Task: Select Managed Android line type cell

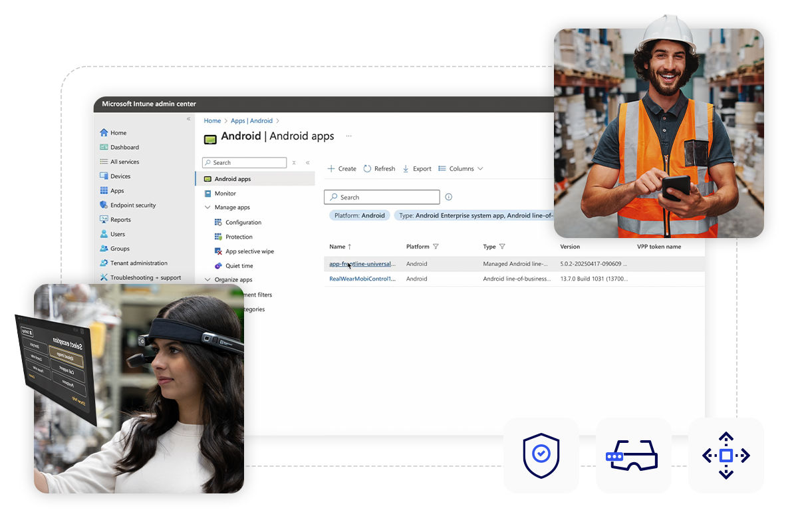Action: click(x=515, y=264)
